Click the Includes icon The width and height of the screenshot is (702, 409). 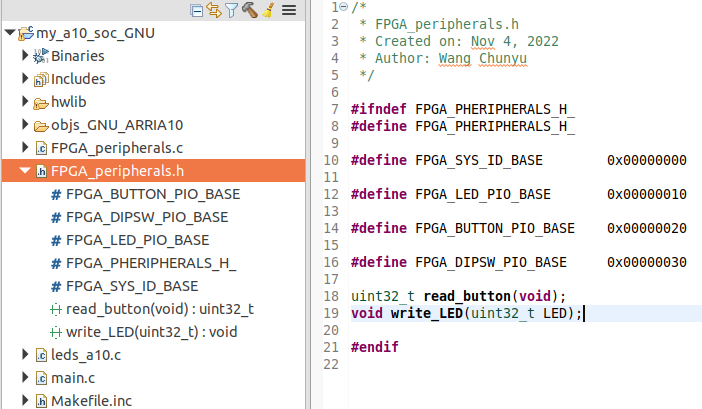[x=41, y=79]
